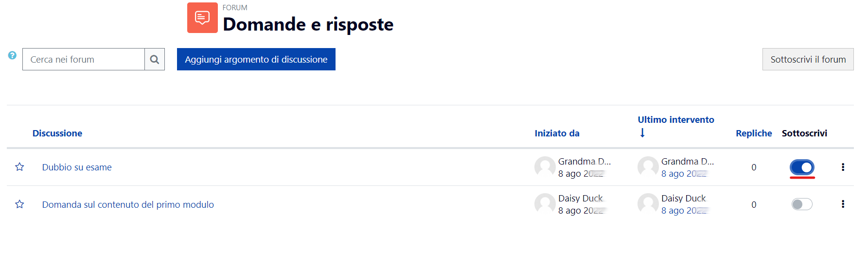Viewport: 868px width, 266px height.
Task: Click the orange forum activity icon
Action: pos(202,18)
